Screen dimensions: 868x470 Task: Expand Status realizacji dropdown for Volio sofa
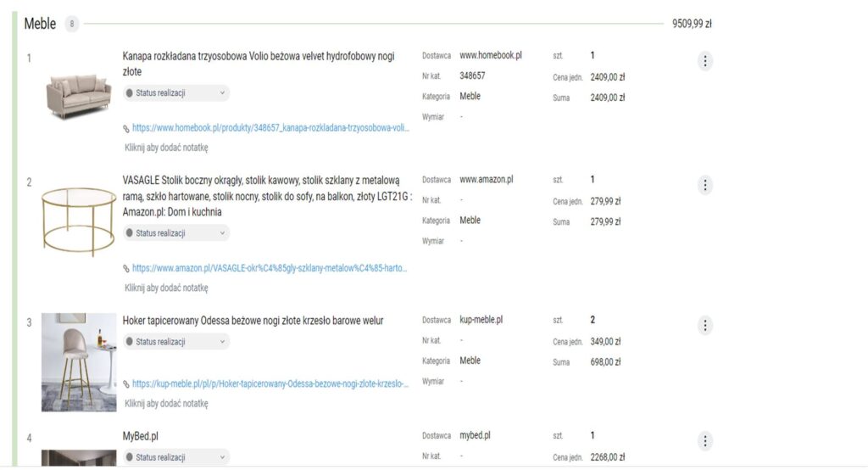pyautogui.click(x=176, y=93)
